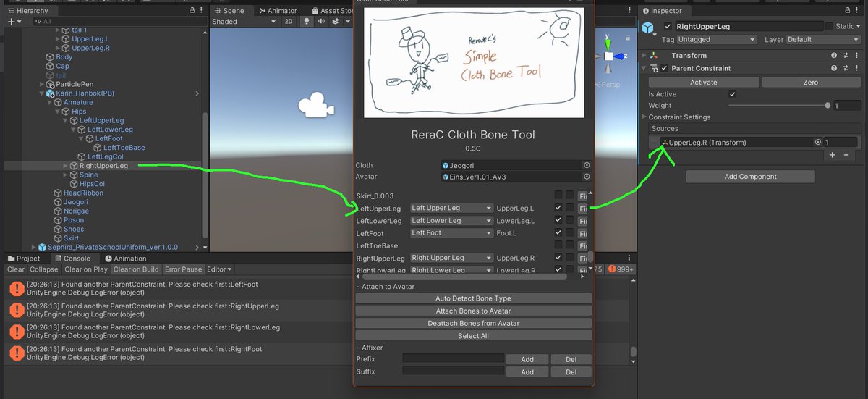Screen dimensions: 868x399
Task: Click the Cloth field object picker icon
Action: 587,165
